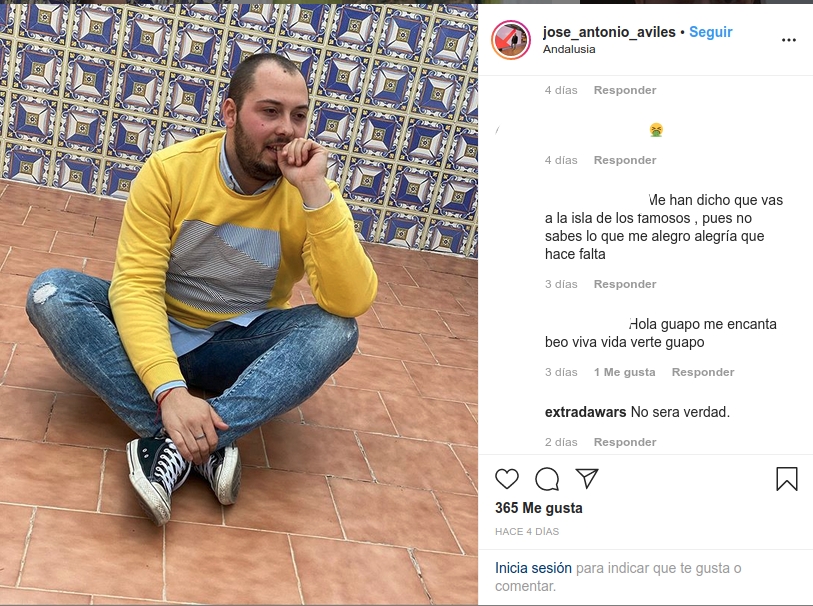Open the extradawars commenter profile
Viewport: 813px width, 606px height.
tap(585, 412)
